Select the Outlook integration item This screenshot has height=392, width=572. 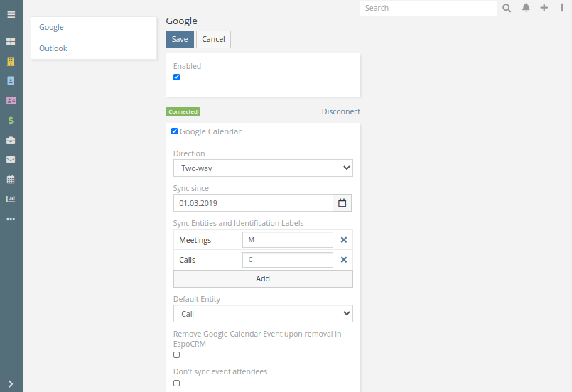pyautogui.click(x=94, y=48)
